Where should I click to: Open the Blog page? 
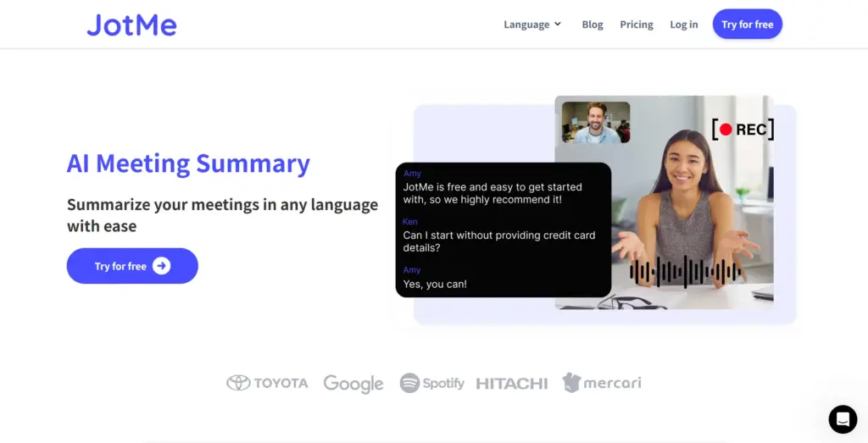[x=593, y=25]
